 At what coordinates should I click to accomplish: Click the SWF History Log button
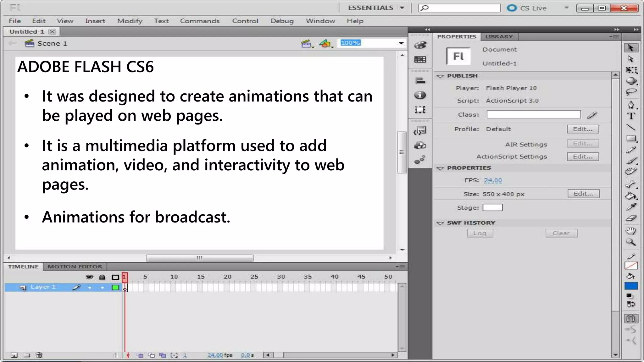pyautogui.click(x=480, y=233)
